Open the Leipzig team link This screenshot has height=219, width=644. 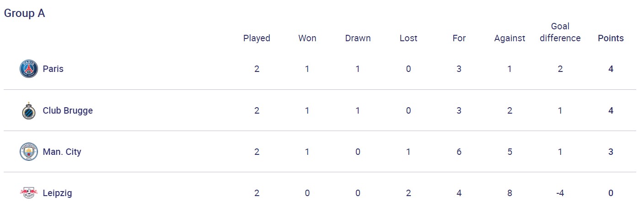57,193
